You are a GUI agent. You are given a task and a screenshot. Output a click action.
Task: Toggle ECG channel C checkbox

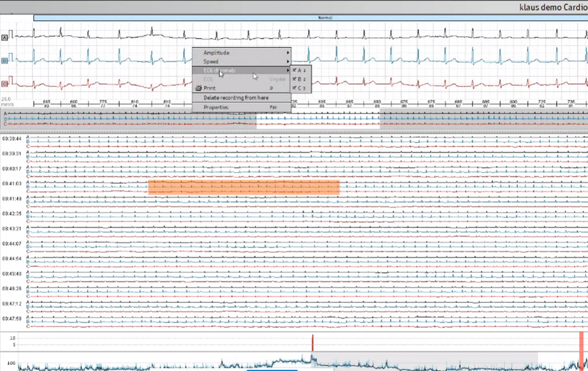(x=294, y=88)
